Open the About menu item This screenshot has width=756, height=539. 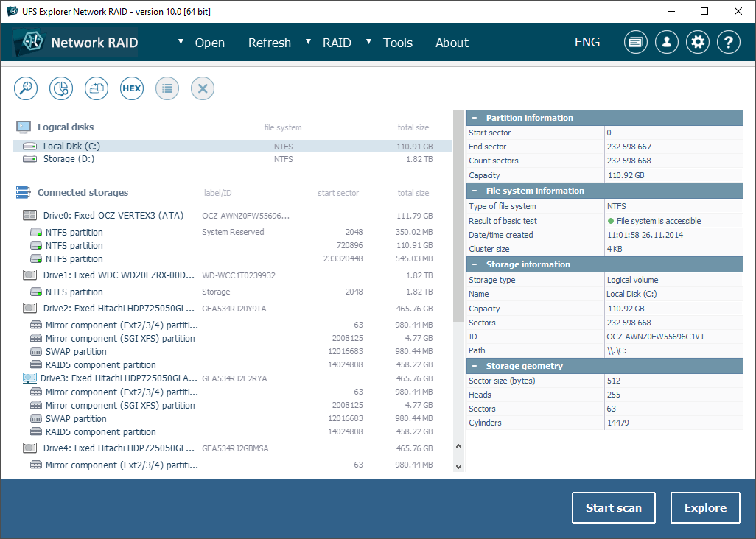452,43
